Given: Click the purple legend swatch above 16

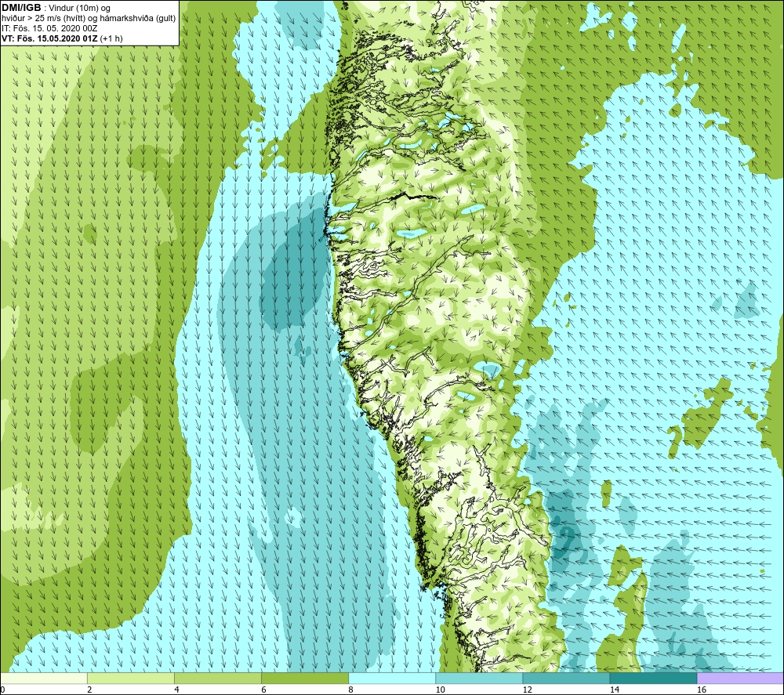Looking at the screenshot, I should [x=740, y=678].
